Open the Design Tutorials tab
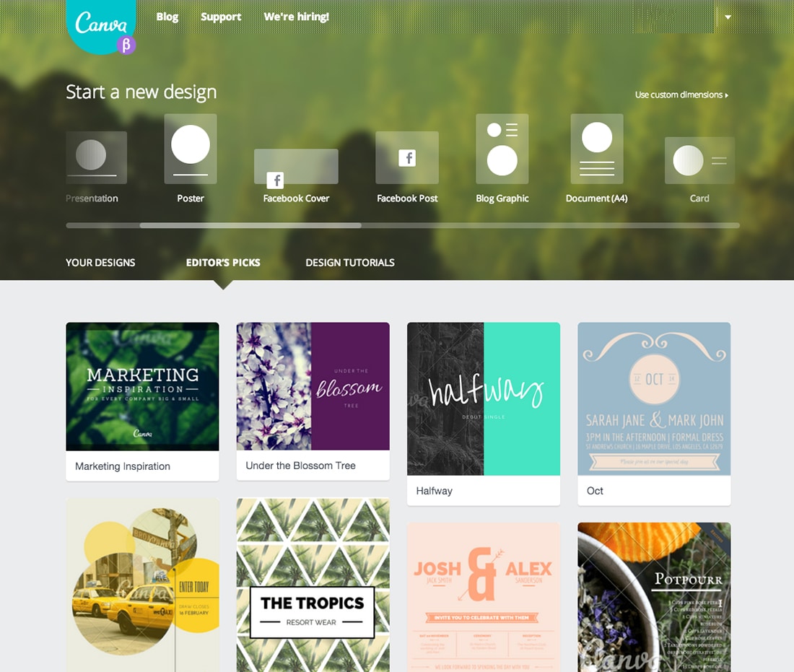 click(x=350, y=262)
